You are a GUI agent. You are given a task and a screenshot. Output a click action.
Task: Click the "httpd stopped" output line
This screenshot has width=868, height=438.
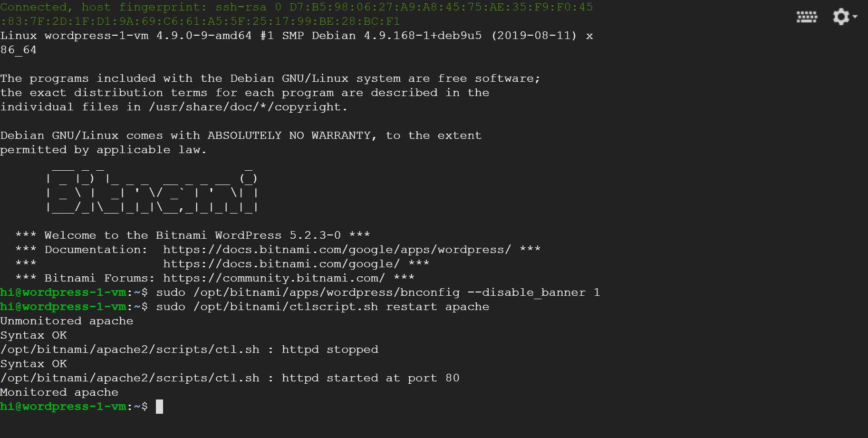pyautogui.click(x=189, y=350)
